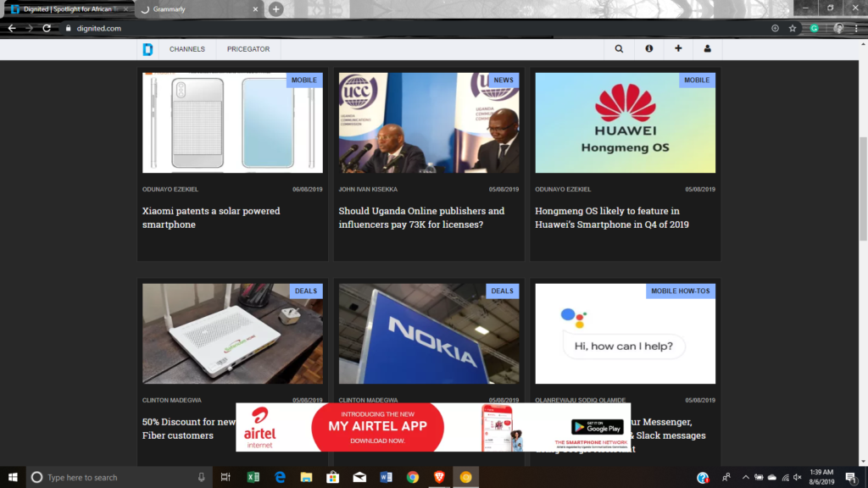The height and width of the screenshot is (488, 868).
Task: Click the Grammarly extension icon
Action: (815, 28)
